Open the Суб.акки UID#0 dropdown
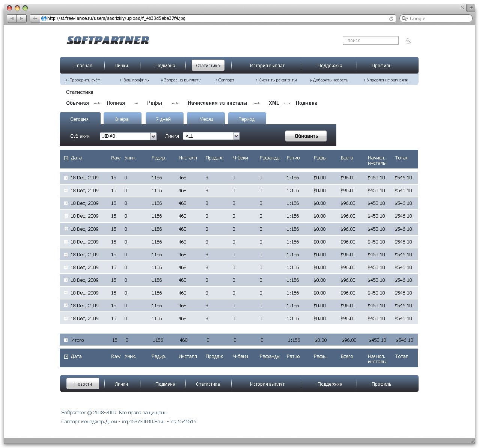This screenshot has width=479, height=448. coord(128,136)
